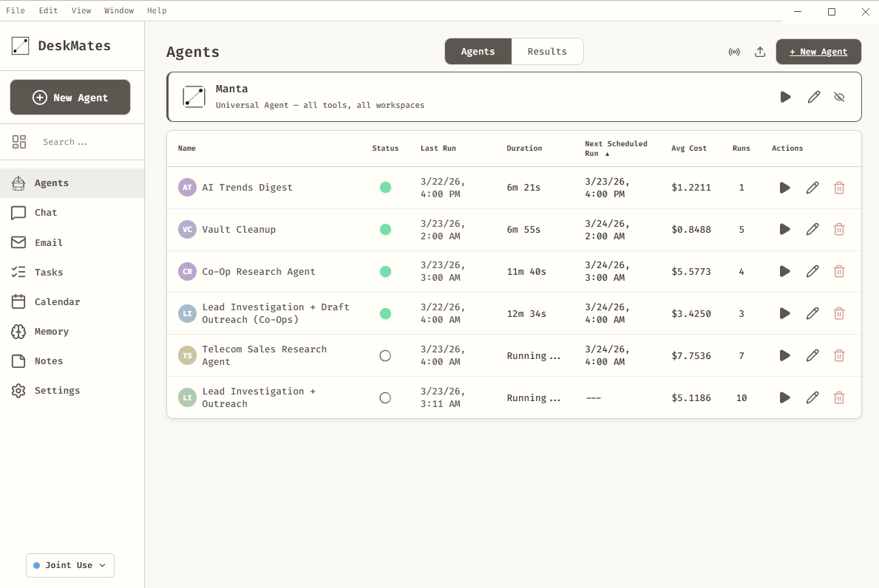The image size is (879, 588).
Task: Click the Last Run column header
Action: click(438, 148)
